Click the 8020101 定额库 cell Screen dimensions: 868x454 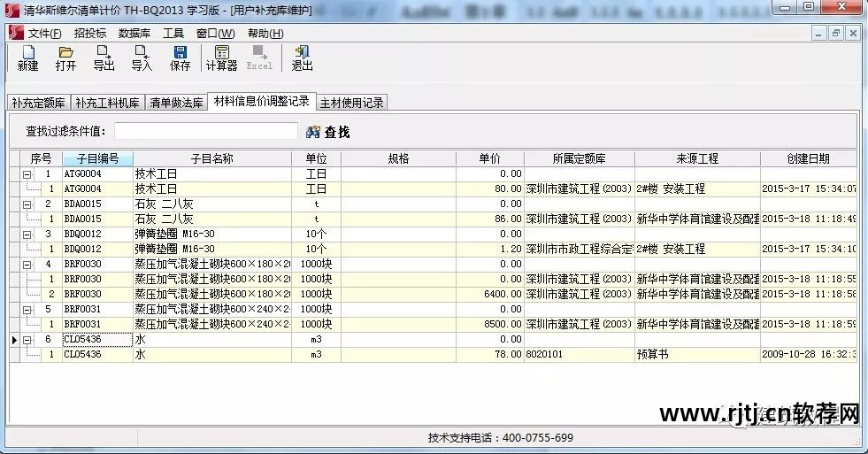pos(579,354)
